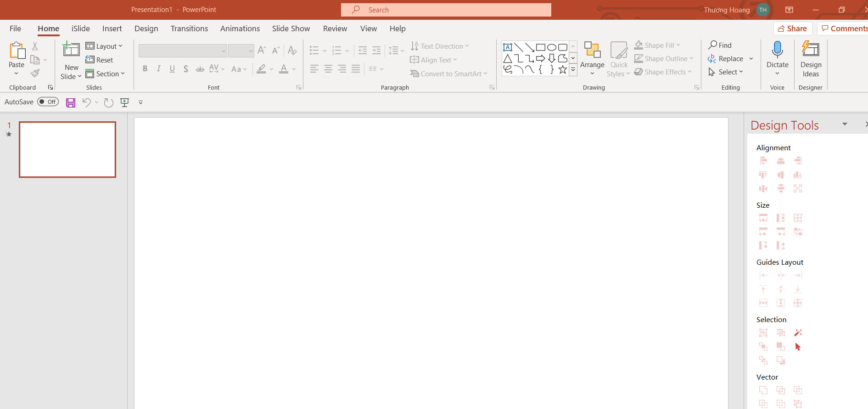The height and width of the screenshot is (409, 868).
Task: Select the Oval shape in gallery
Action: pyautogui.click(x=552, y=47)
